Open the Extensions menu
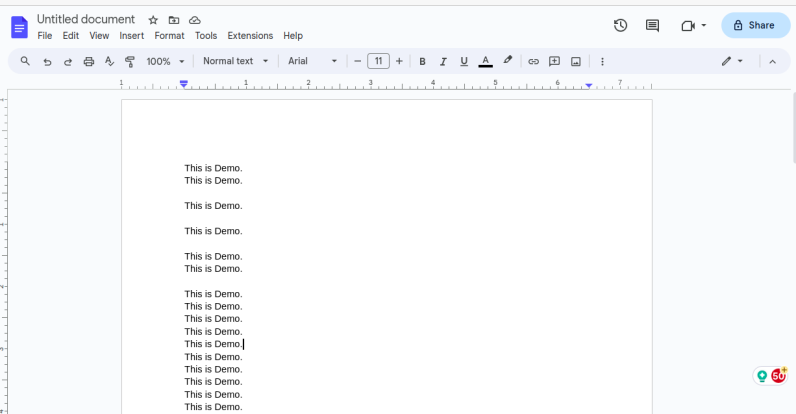Viewport: 796px width, 414px height. click(250, 36)
